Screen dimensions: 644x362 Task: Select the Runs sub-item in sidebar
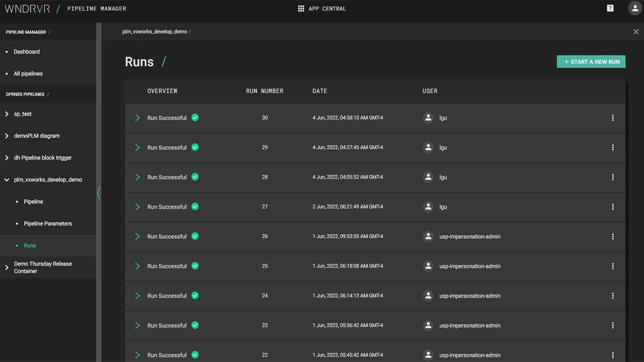pyautogui.click(x=30, y=246)
